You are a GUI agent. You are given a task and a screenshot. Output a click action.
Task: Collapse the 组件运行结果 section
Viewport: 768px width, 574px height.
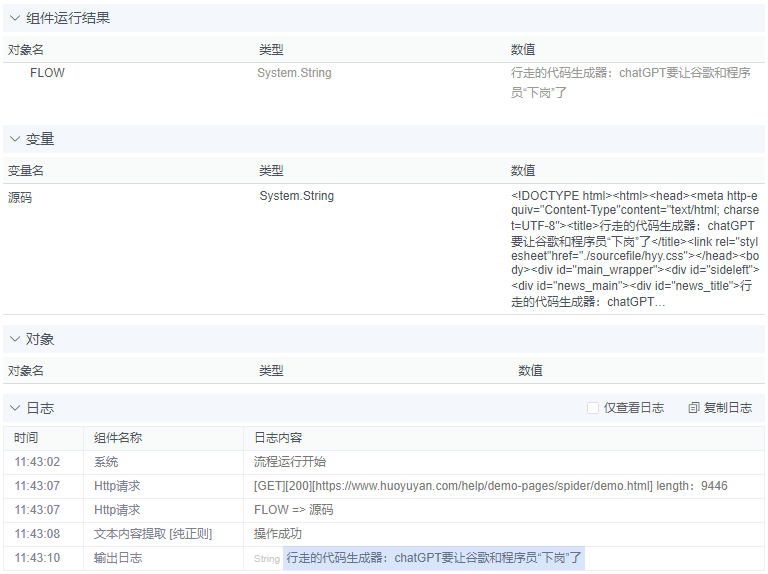tap(15, 18)
